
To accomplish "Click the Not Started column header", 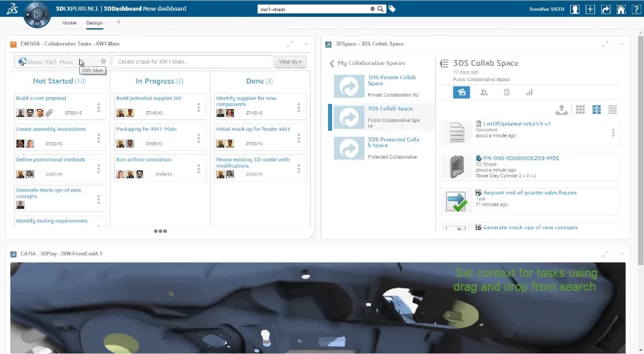I will click(59, 81).
